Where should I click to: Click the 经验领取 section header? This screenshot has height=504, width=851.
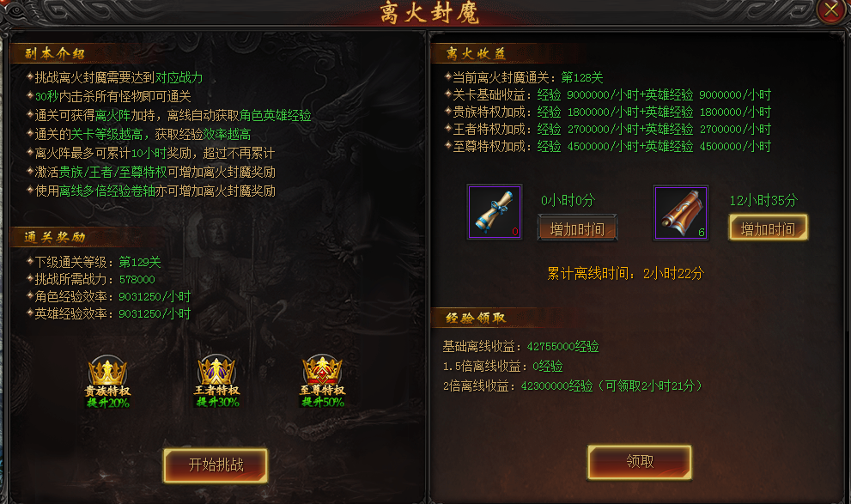476,318
